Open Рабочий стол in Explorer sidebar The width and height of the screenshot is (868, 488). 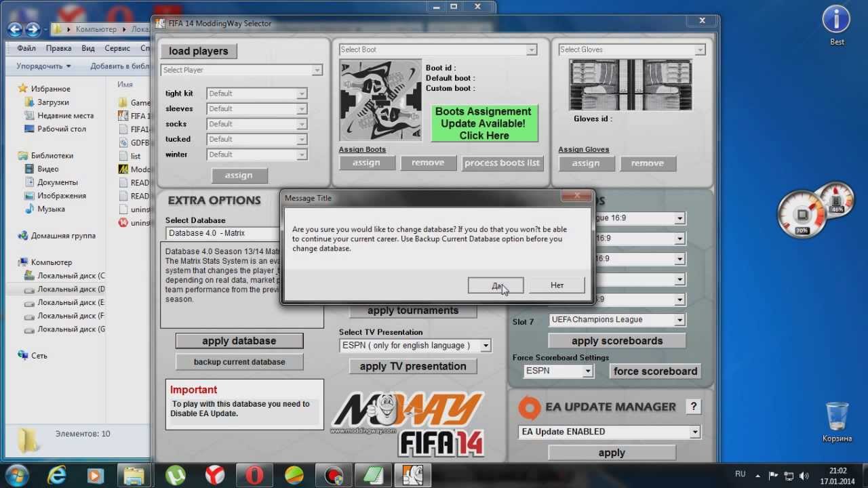coord(62,129)
